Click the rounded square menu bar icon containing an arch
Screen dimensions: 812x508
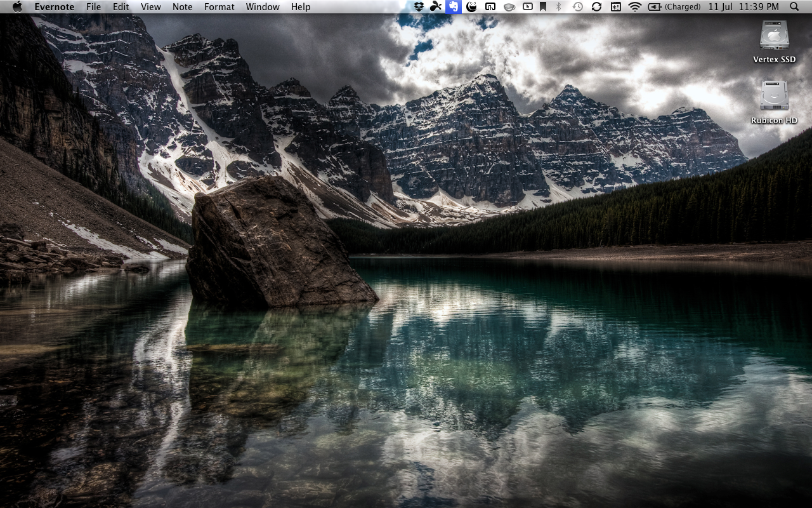490,6
